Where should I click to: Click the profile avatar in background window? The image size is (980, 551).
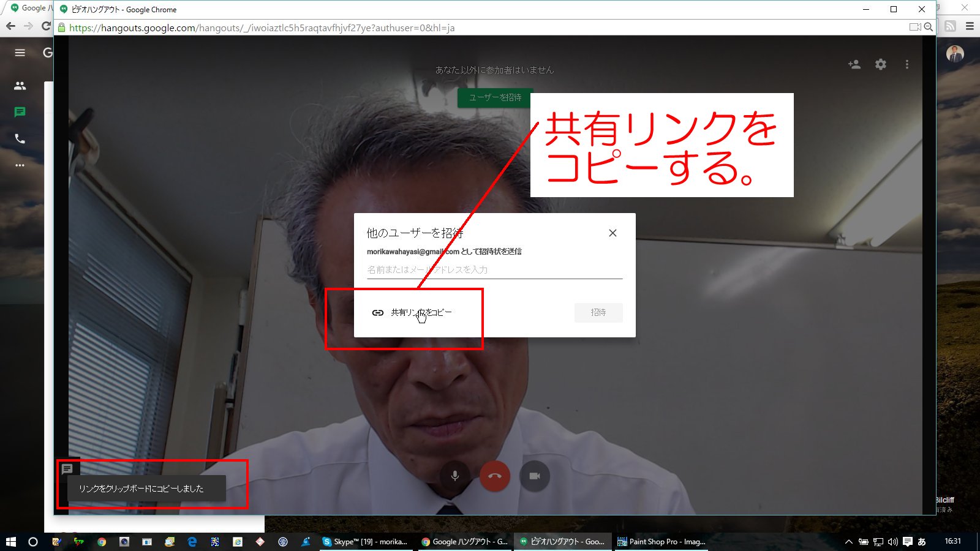955,54
